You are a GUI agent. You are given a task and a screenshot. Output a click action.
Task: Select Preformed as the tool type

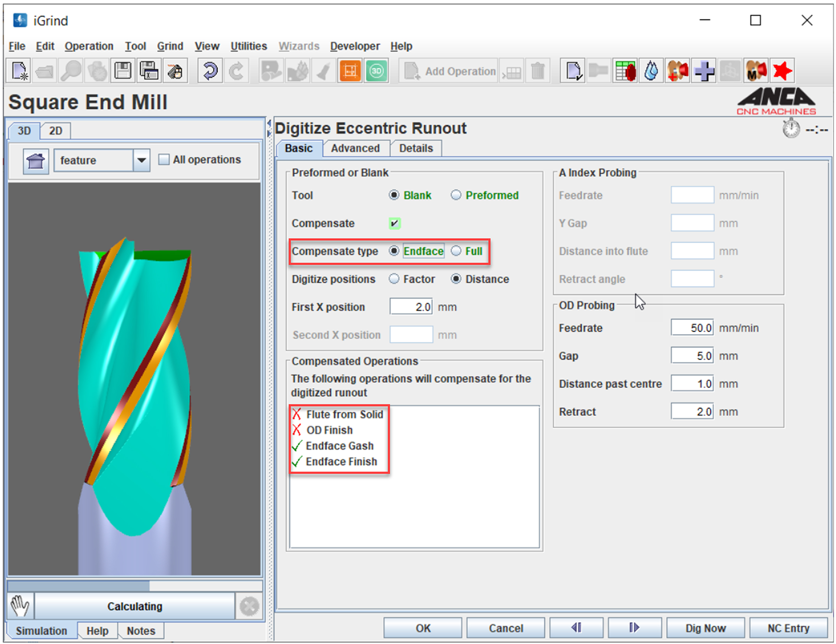click(x=456, y=195)
